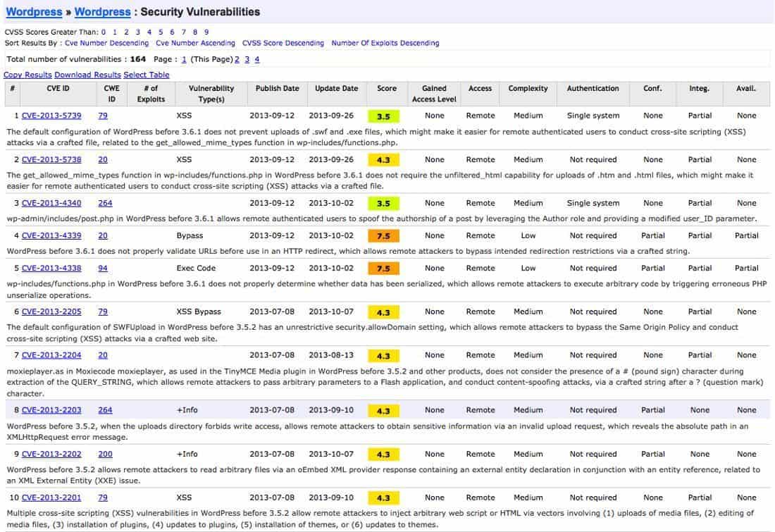
Task: Click the 3.5 score badge for CVE-2013-4340
Action: 384,204
